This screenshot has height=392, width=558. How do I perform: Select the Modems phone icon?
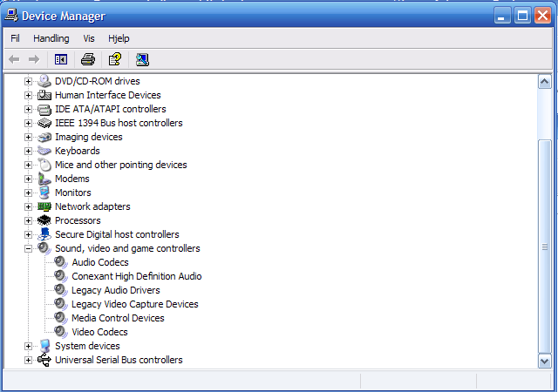coord(44,179)
